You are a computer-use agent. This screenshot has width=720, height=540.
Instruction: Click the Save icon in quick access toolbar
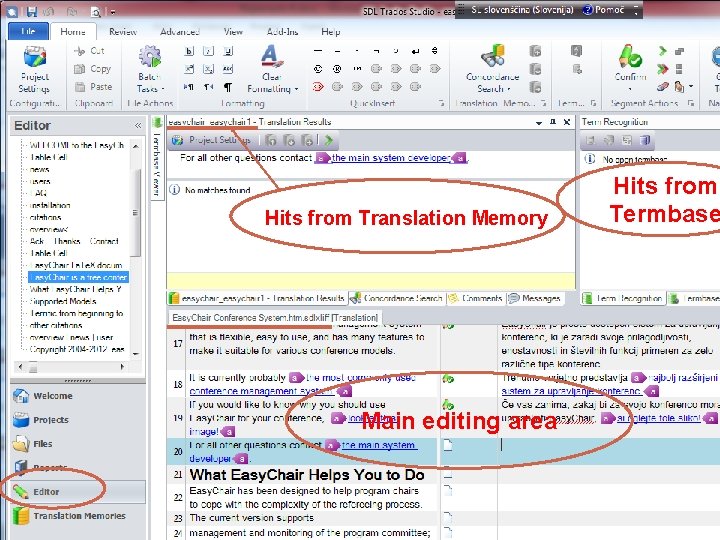pos(31,11)
